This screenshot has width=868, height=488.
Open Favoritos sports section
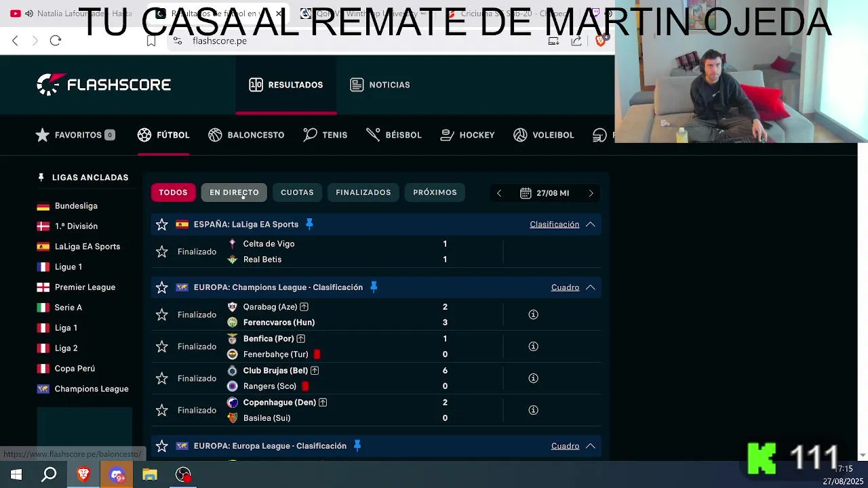(75, 135)
